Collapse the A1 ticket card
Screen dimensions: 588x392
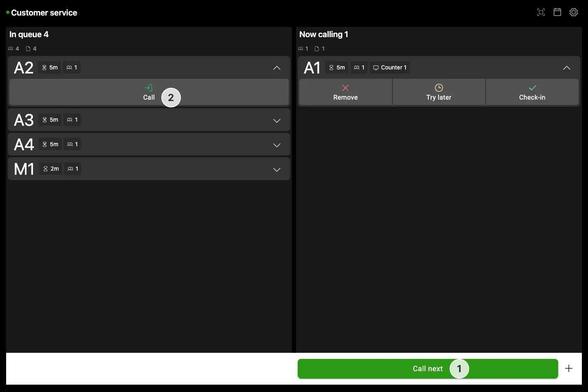click(x=567, y=68)
